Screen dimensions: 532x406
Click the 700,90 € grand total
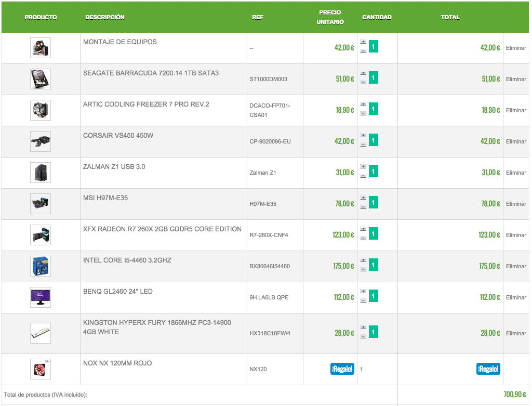(x=515, y=395)
